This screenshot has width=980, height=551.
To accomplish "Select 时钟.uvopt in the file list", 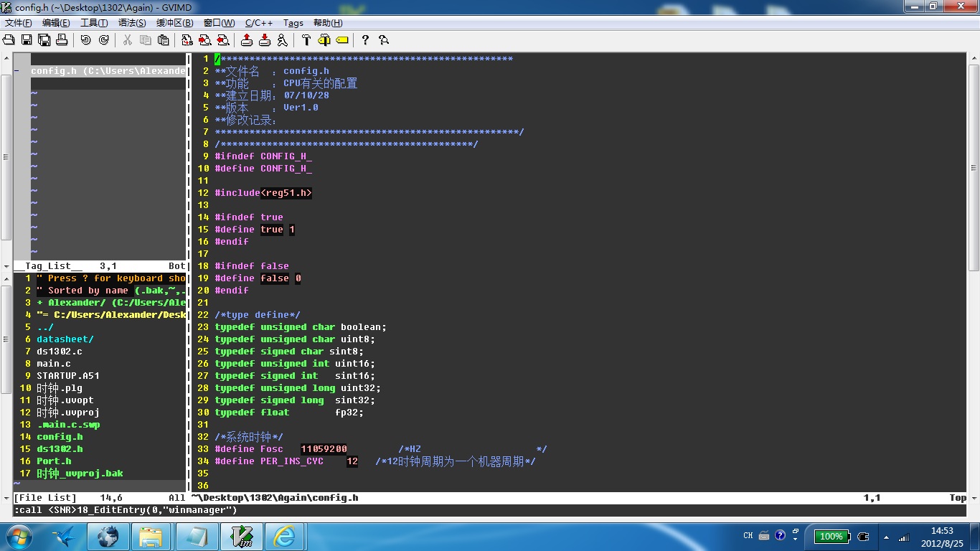I will pyautogui.click(x=65, y=400).
